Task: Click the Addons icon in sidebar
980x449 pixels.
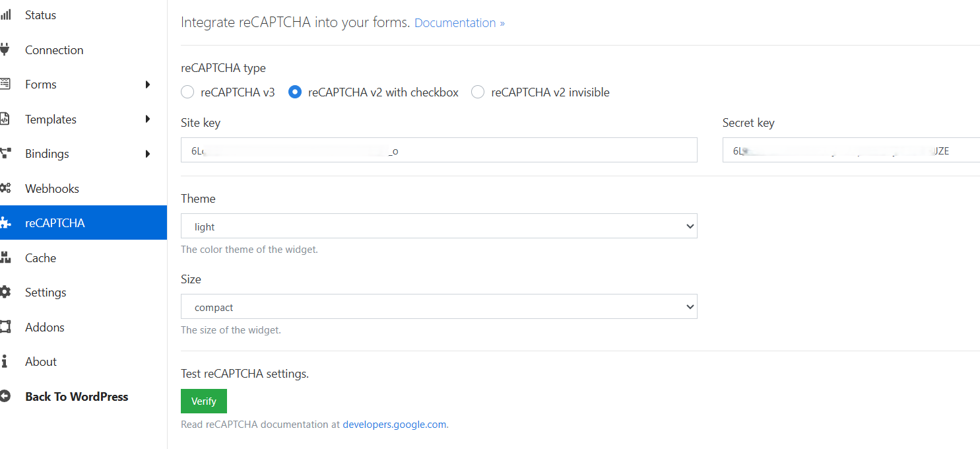Action: pyautogui.click(x=5, y=327)
